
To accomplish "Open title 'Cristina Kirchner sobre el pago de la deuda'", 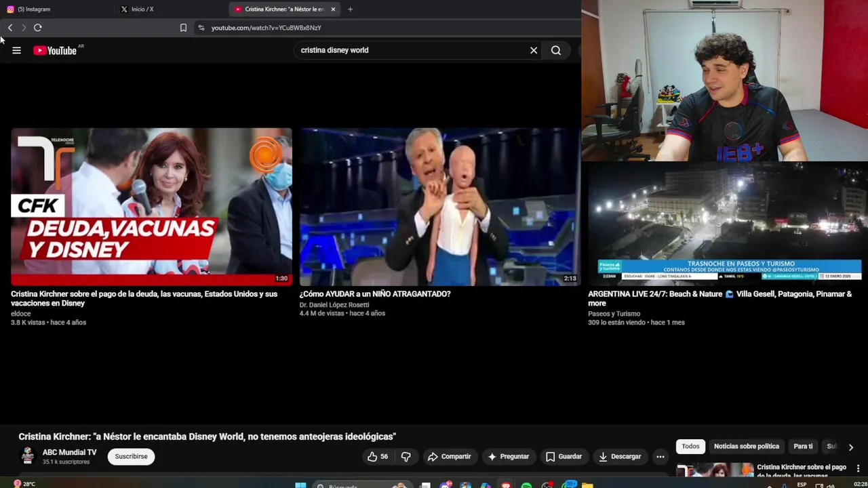I will pos(144,298).
